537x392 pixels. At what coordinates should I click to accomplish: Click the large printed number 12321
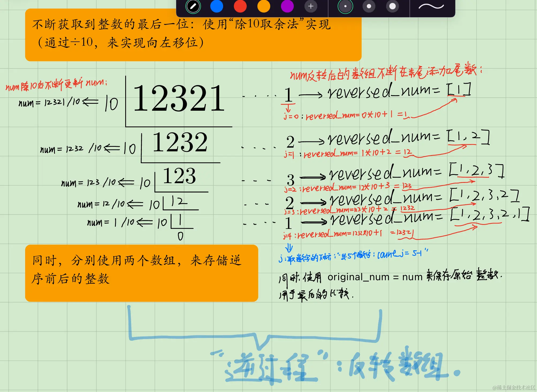coord(179,98)
